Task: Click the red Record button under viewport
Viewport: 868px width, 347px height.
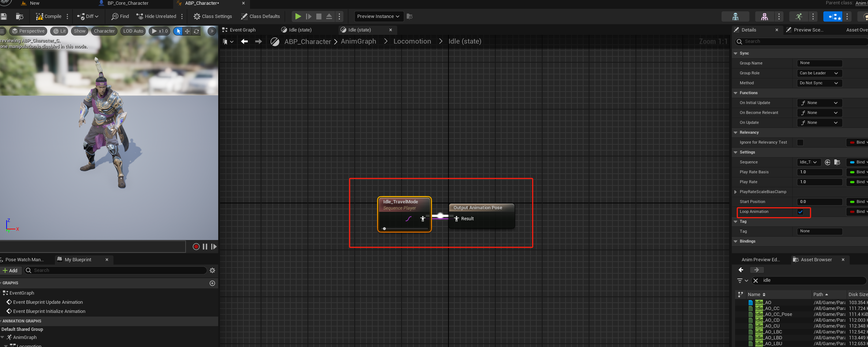Action: pyautogui.click(x=196, y=247)
